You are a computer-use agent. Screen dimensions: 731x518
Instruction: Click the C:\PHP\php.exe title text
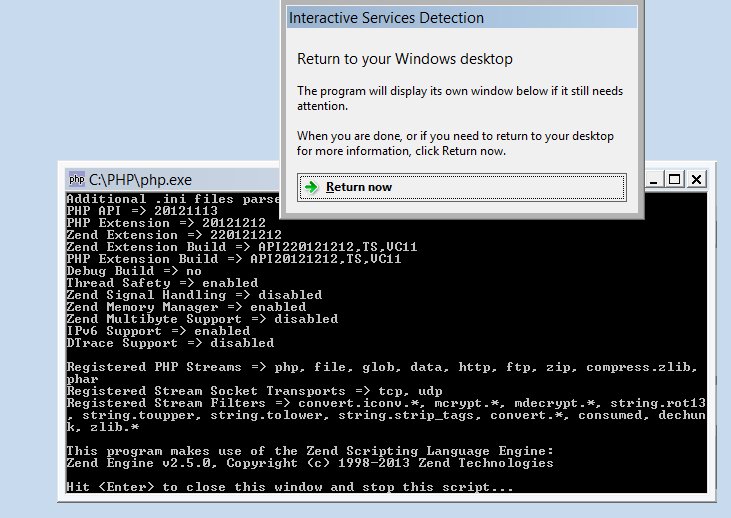140,180
